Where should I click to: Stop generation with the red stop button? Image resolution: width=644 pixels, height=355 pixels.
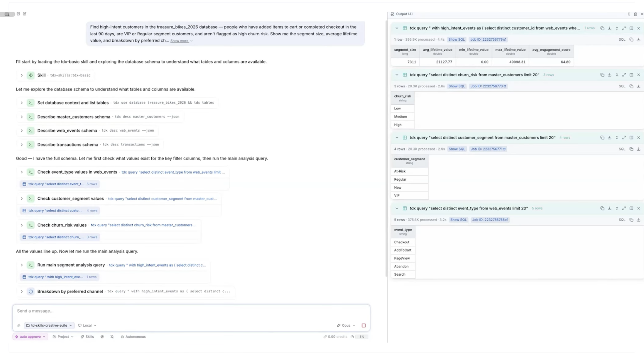click(x=364, y=325)
